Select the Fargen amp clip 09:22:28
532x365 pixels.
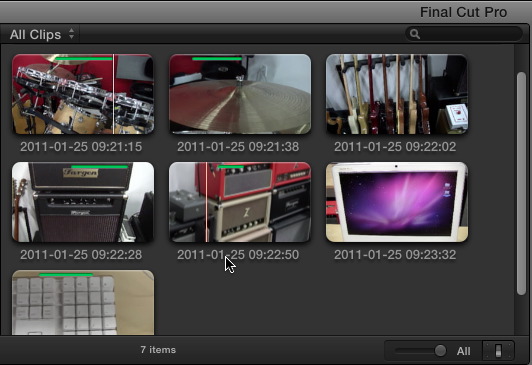[83, 202]
